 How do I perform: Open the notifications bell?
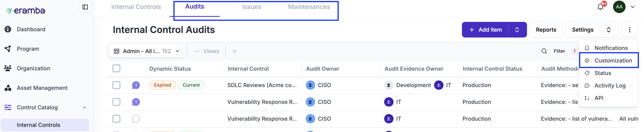tap(600, 7)
